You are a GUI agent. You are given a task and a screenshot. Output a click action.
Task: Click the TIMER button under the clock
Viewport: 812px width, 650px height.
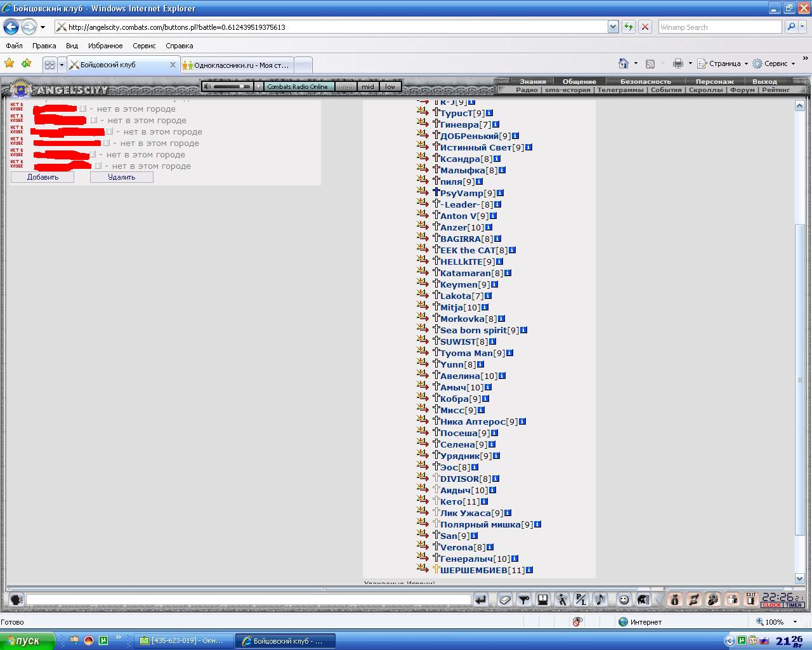pos(794,605)
